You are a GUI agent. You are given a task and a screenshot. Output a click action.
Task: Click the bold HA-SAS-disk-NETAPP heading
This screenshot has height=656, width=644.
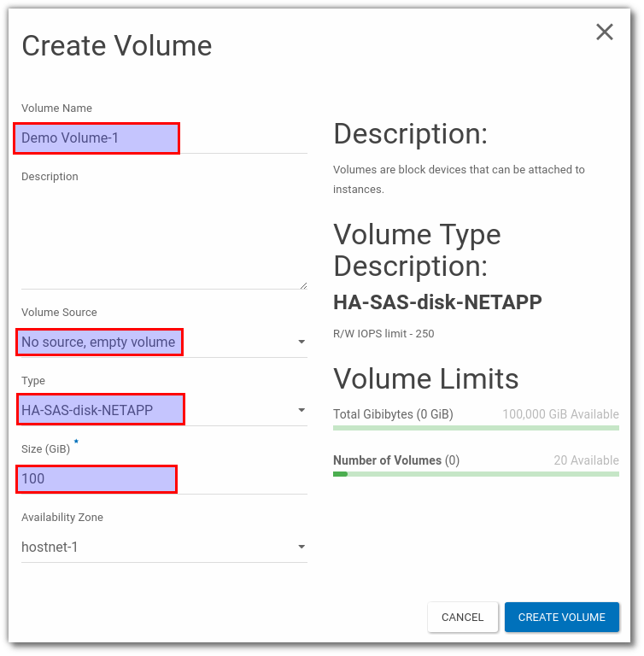point(437,302)
